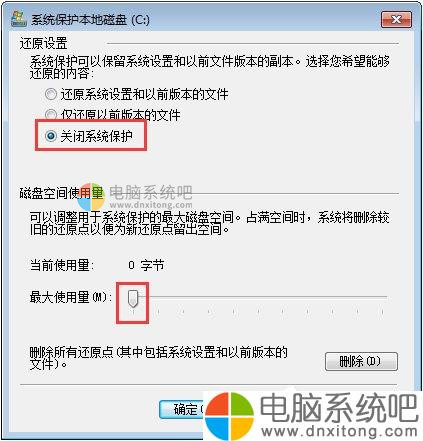Click the system protection icon in title bar
This screenshot has height=441, width=423.
coord(18,18)
